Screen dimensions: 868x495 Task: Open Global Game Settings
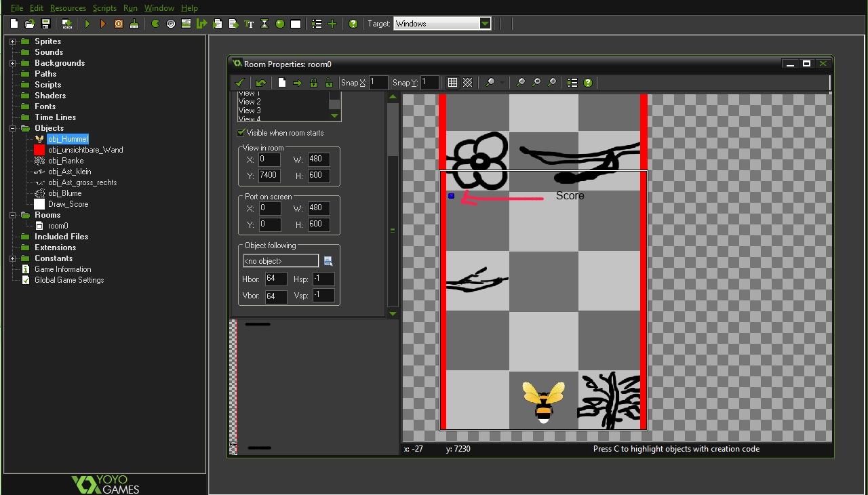point(69,280)
